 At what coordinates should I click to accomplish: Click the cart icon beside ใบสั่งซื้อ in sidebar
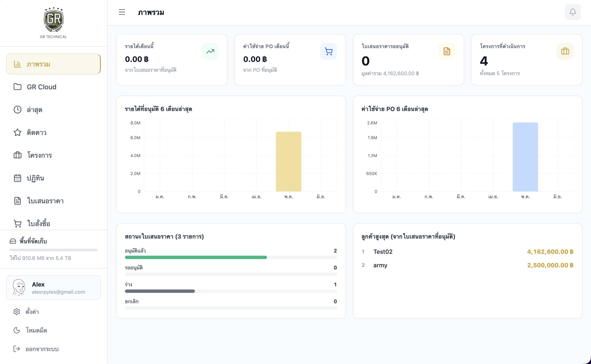coord(17,223)
